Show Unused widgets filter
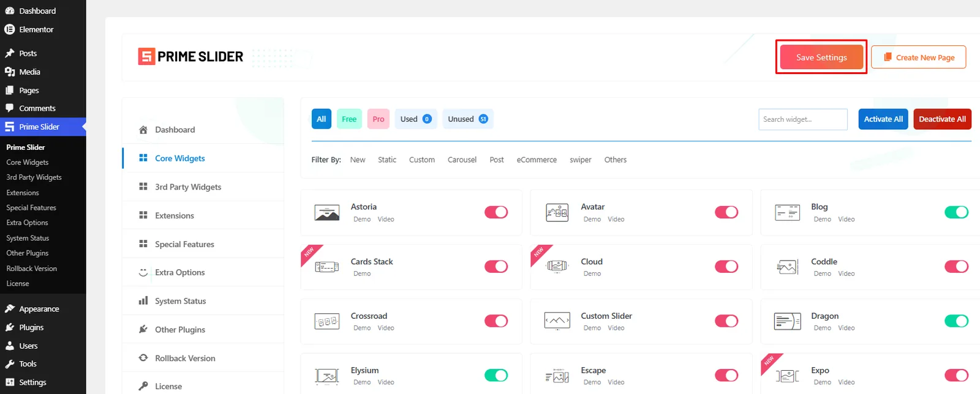980x394 pixels. (467, 119)
